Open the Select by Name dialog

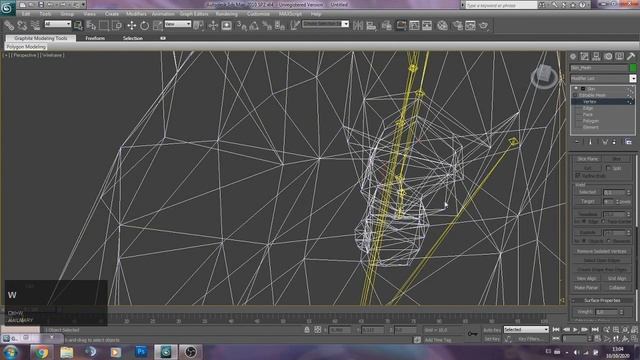tap(91, 26)
